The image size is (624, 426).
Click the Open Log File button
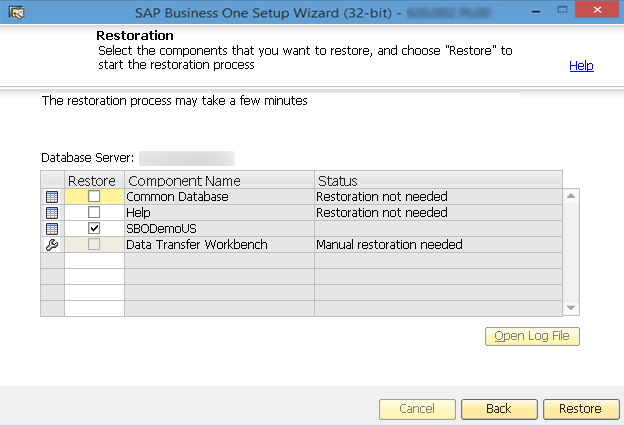click(x=532, y=336)
